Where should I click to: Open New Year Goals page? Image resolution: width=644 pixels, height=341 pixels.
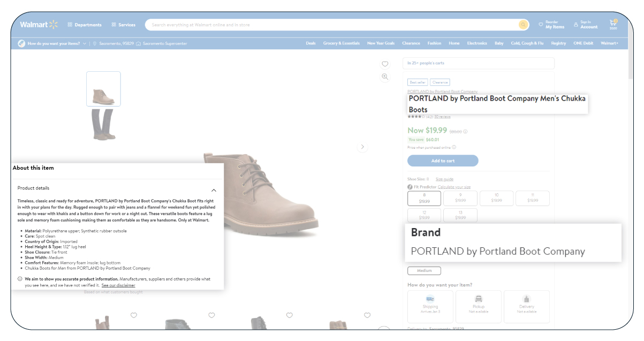point(381,43)
